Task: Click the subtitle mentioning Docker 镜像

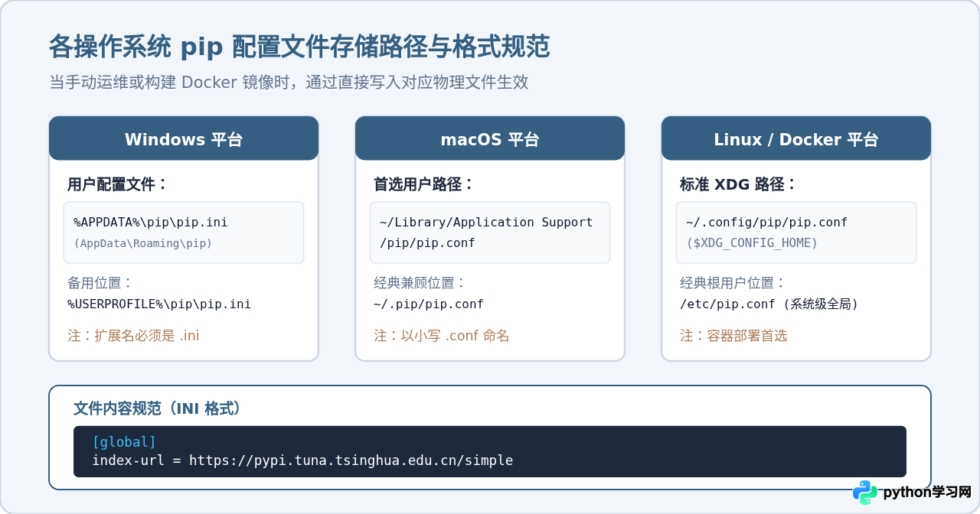Action: pyautogui.click(x=289, y=82)
